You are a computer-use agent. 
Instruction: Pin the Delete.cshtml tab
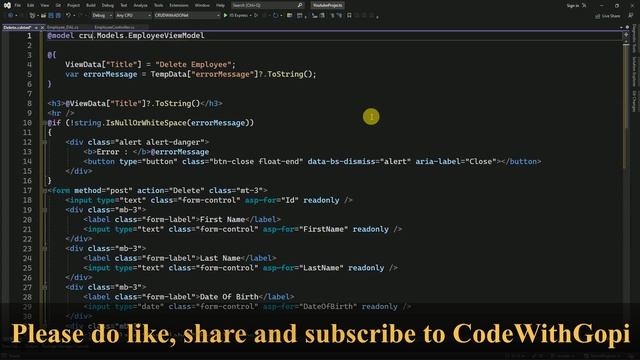point(36,27)
